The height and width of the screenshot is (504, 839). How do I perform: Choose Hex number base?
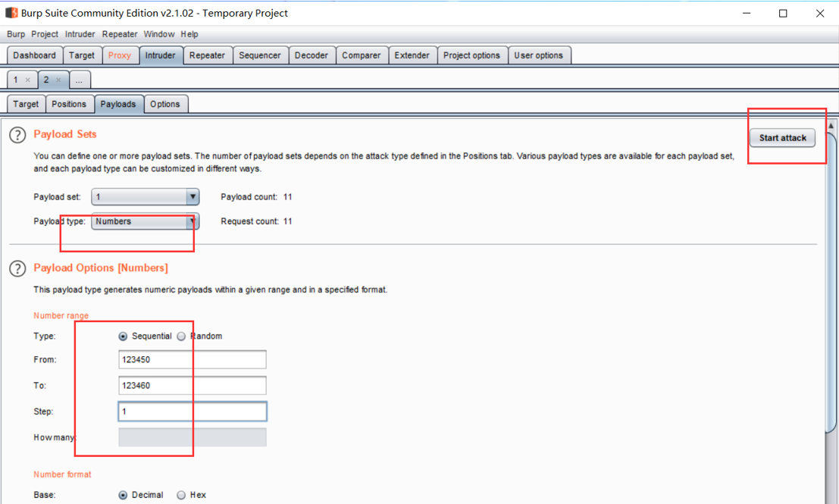click(181, 496)
